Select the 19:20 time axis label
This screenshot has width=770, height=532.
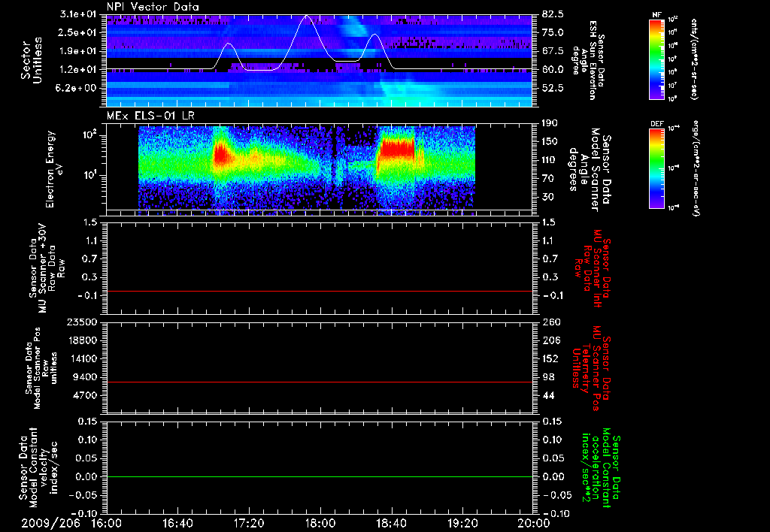[462, 523]
